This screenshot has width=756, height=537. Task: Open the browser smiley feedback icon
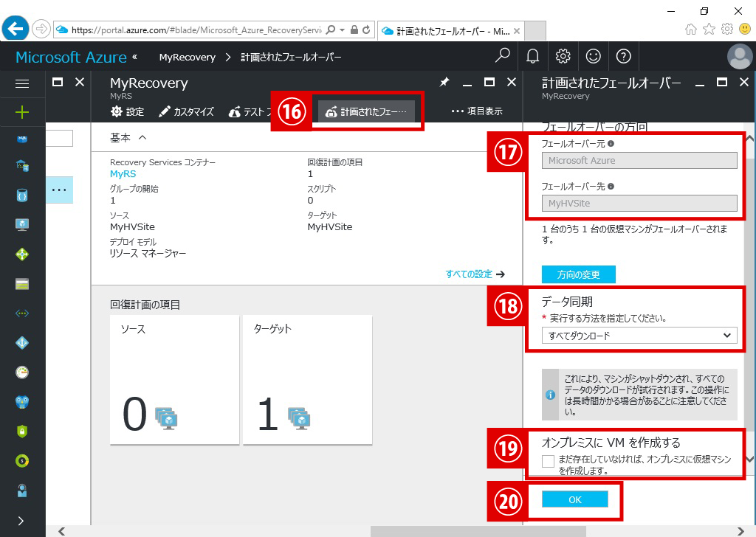click(745, 30)
